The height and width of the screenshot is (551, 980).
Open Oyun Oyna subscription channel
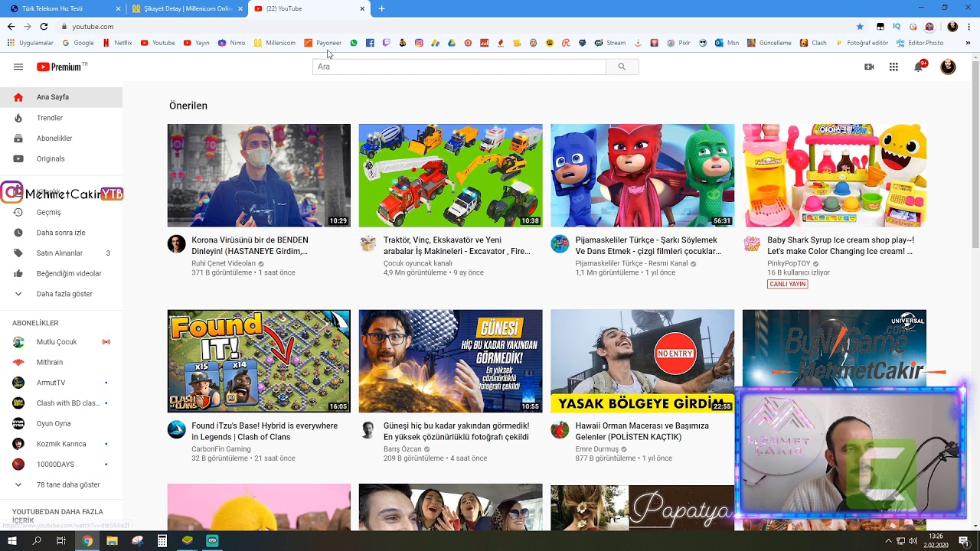click(61, 423)
